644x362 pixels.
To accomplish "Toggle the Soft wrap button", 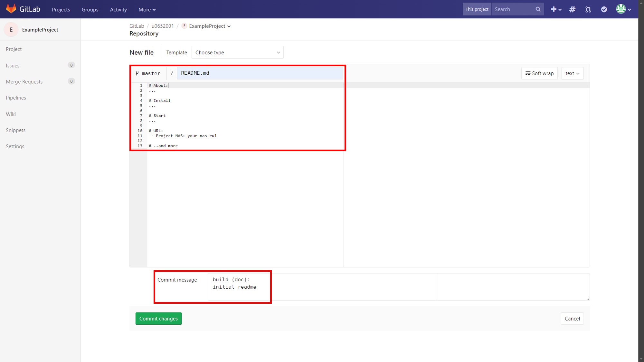I will [x=539, y=73].
